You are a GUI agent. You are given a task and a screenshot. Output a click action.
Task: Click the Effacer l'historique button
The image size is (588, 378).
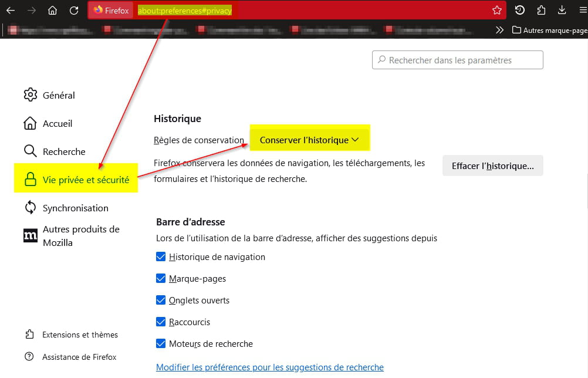[x=493, y=166]
